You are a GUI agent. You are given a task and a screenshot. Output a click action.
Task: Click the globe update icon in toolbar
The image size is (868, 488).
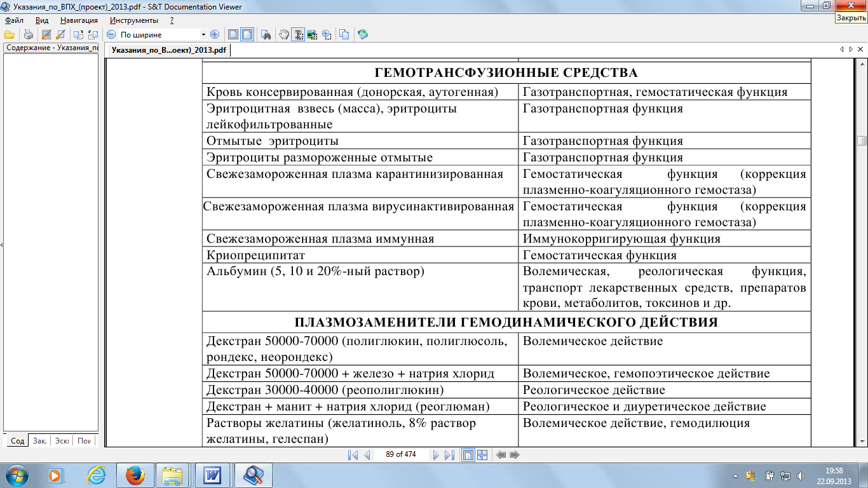(363, 34)
